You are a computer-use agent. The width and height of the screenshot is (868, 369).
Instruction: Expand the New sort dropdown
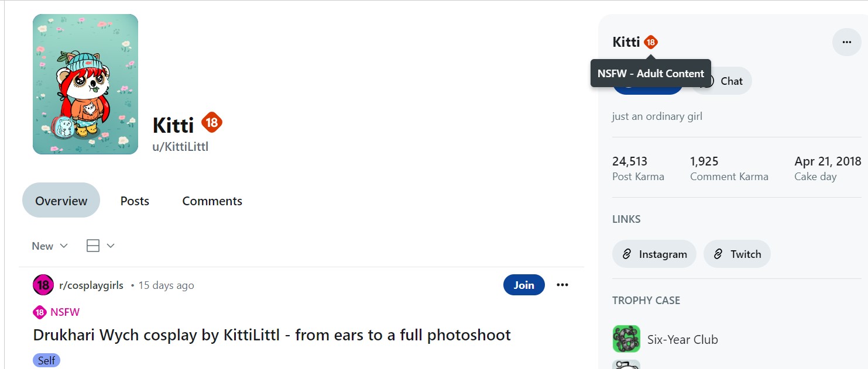[x=50, y=246]
